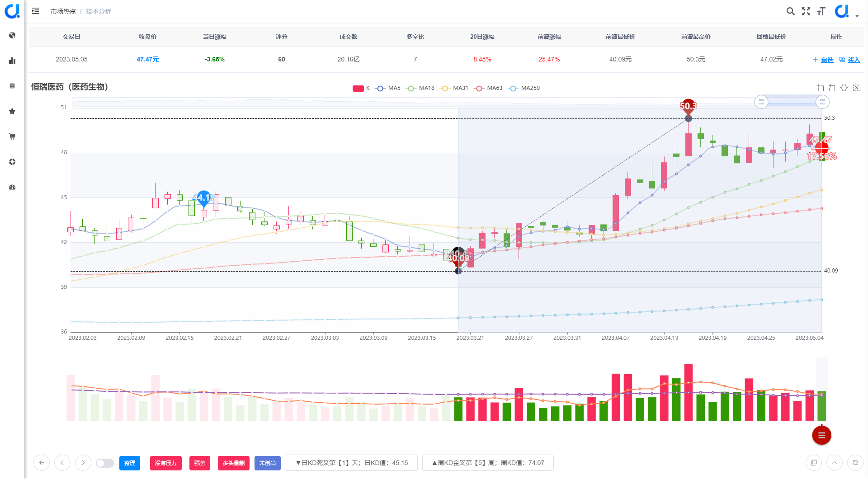This screenshot has width=868, height=479.
Task: Toggle MA250 line in legend
Action: 524,88
